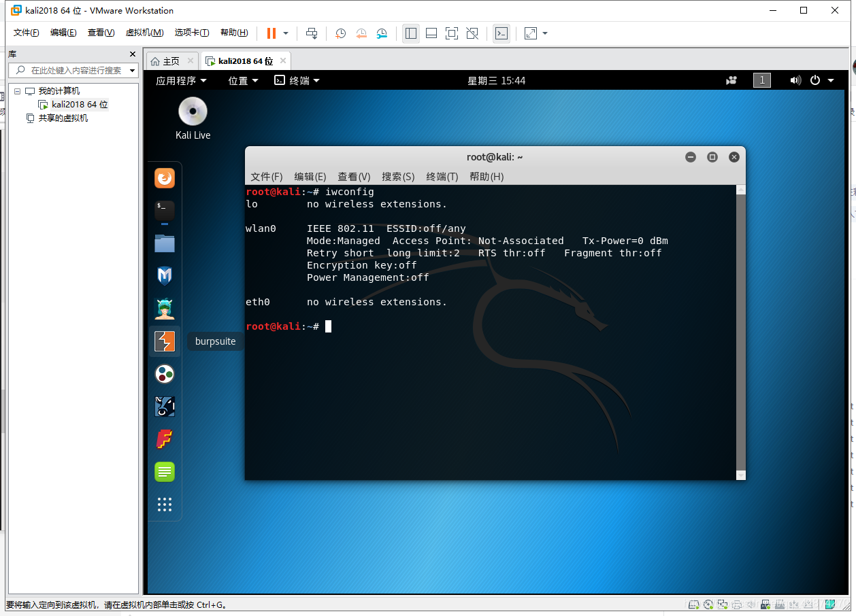The height and width of the screenshot is (616, 856).
Task: Open terminal 帮助(H) menu
Action: pyautogui.click(x=487, y=177)
